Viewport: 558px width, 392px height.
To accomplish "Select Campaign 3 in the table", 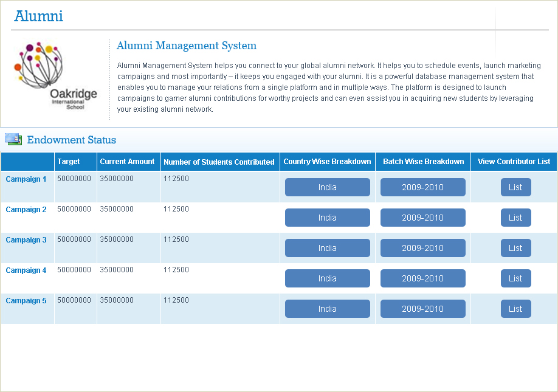I will 26,240.
